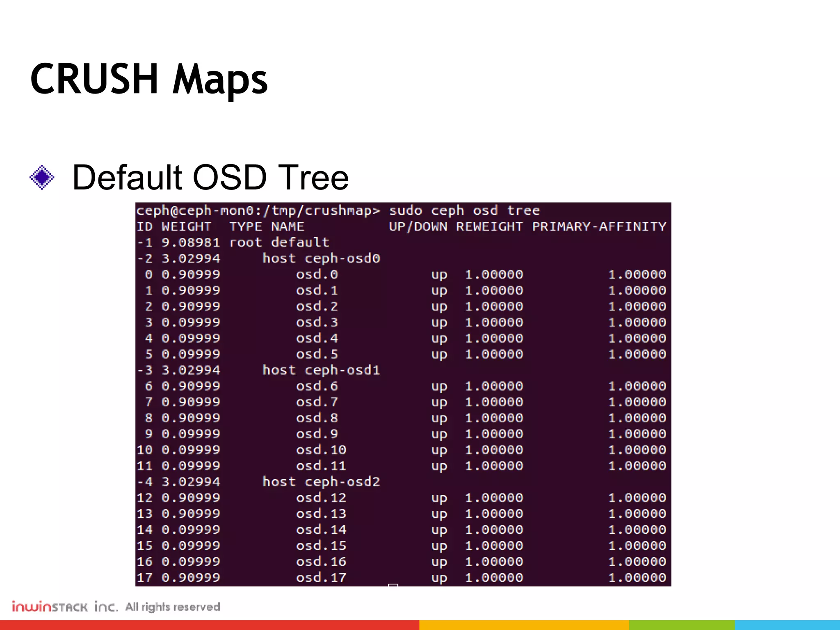This screenshot has height=630, width=840.
Task: Click the All rights reserved footer text
Action: point(173,607)
